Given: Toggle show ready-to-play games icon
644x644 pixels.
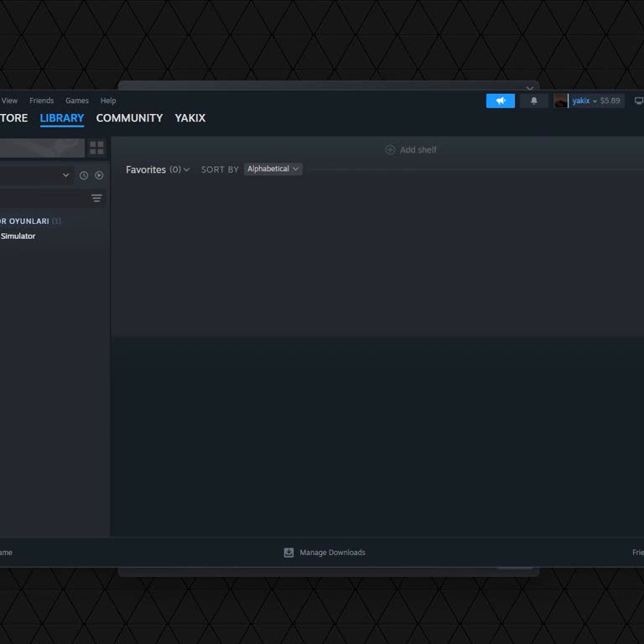Looking at the screenshot, I should click(x=99, y=175).
